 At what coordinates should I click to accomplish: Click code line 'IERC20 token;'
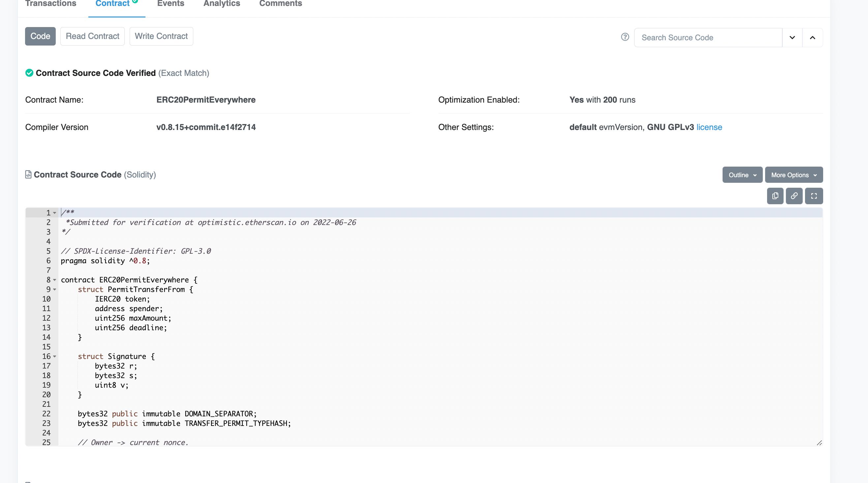coord(122,299)
